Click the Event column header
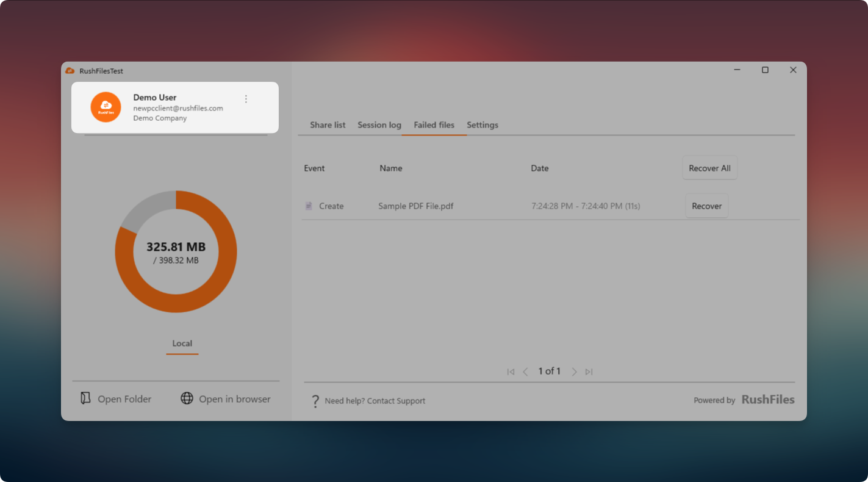The width and height of the screenshot is (868, 482). [x=314, y=168]
